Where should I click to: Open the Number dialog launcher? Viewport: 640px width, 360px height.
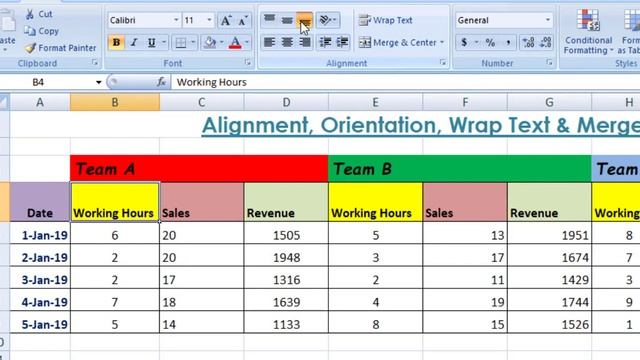pyautogui.click(x=549, y=62)
